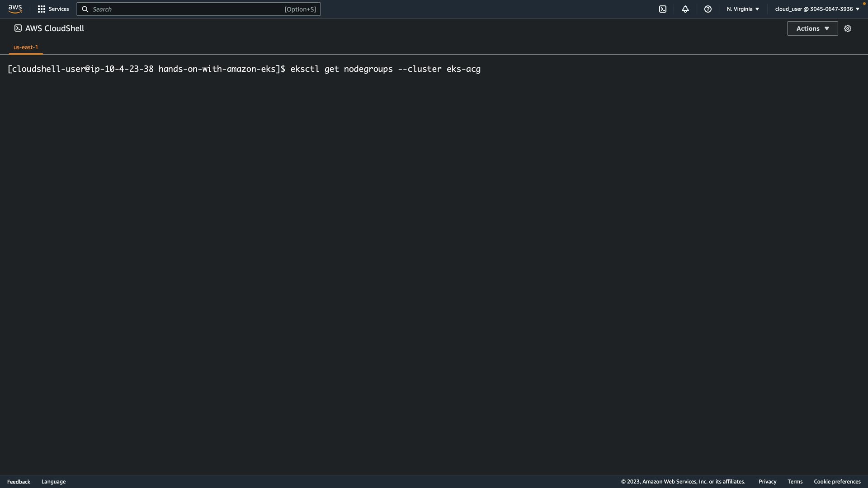Viewport: 868px width, 488px height.
Task: Open the Services grid menu icon
Action: pos(41,9)
